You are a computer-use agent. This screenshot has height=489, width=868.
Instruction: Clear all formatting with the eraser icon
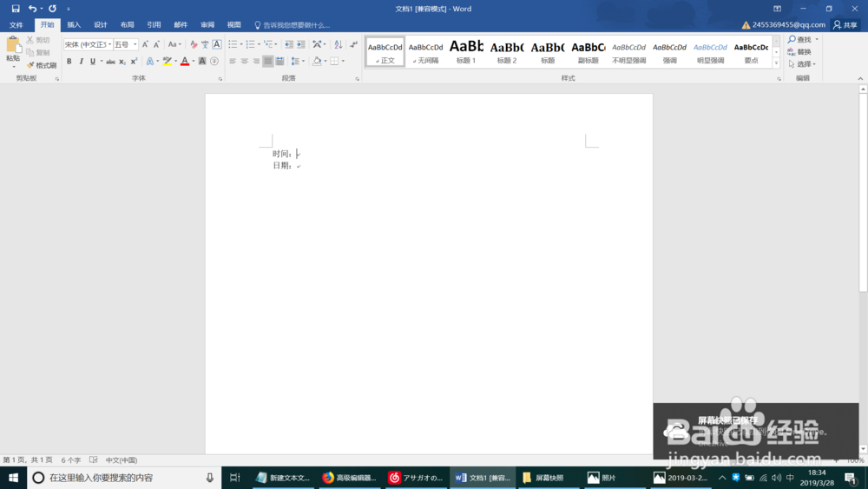click(x=194, y=44)
